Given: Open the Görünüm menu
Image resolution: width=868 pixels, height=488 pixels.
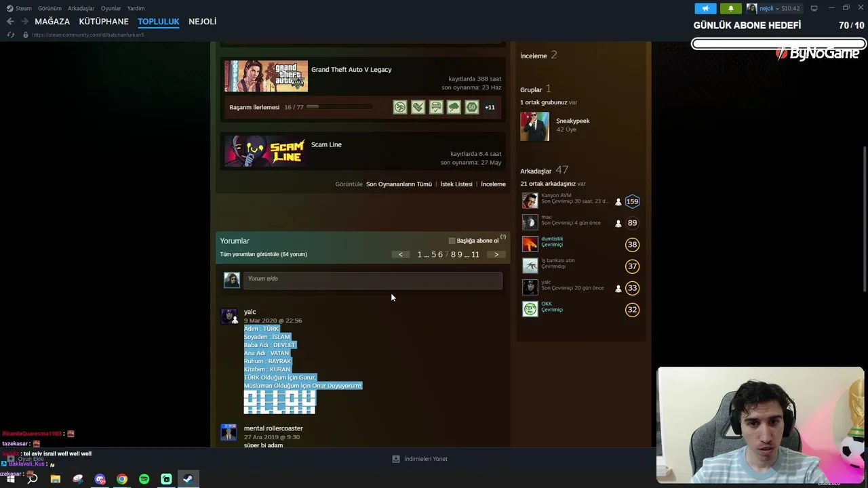Looking at the screenshot, I should coord(50,8).
